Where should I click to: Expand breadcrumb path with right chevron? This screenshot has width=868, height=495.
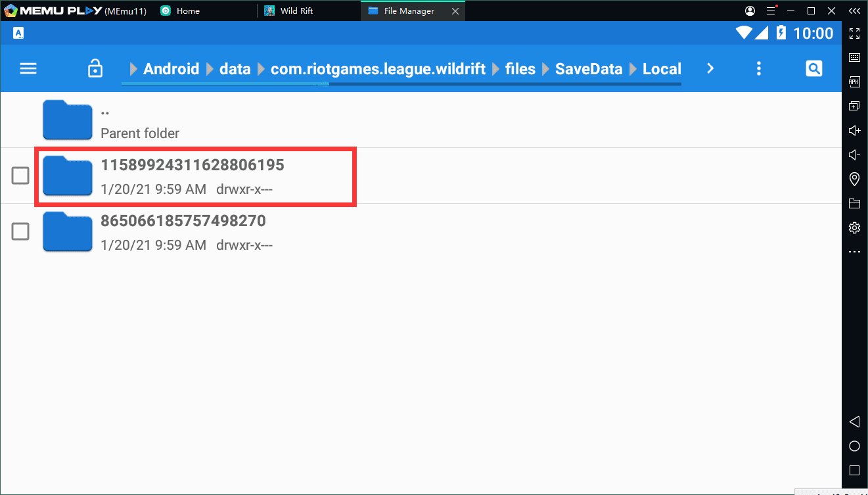(x=710, y=68)
